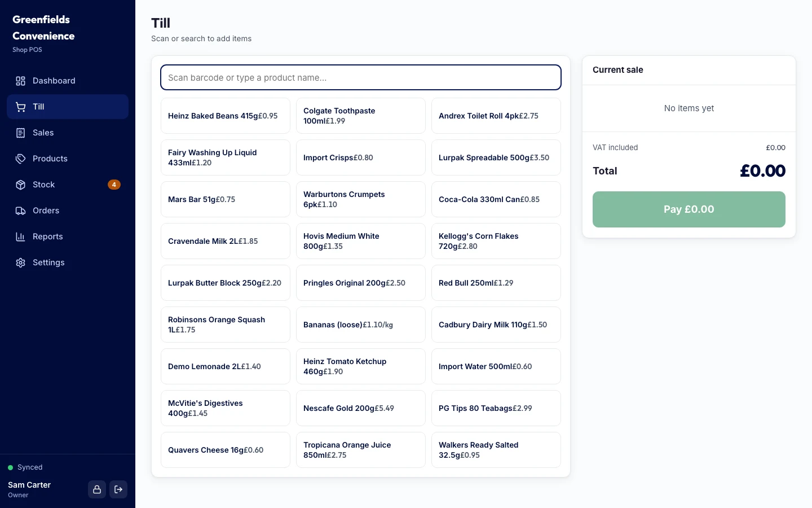Viewport: 812px width, 508px height.
Task: Add Fairy Washing Up Liquid 433ml
Action: [226, 157]
